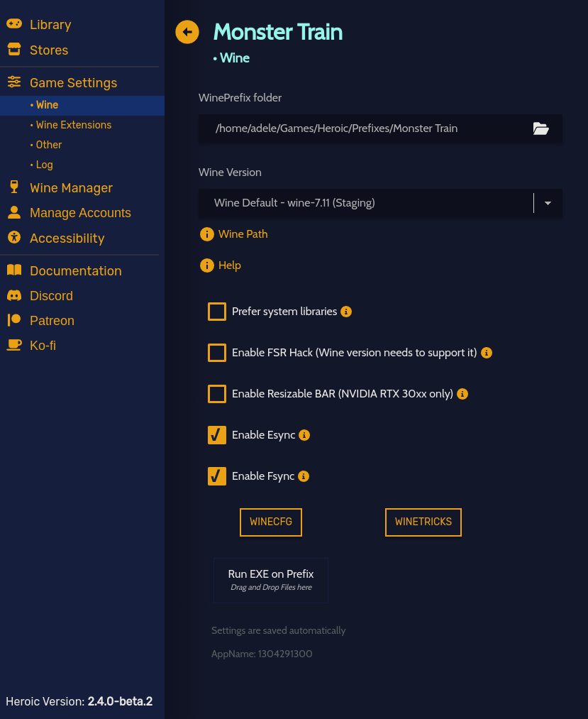The image size is (588, 719).
Task: Click info icon next to Enable Resizable BAR
Action: (462, 394)
